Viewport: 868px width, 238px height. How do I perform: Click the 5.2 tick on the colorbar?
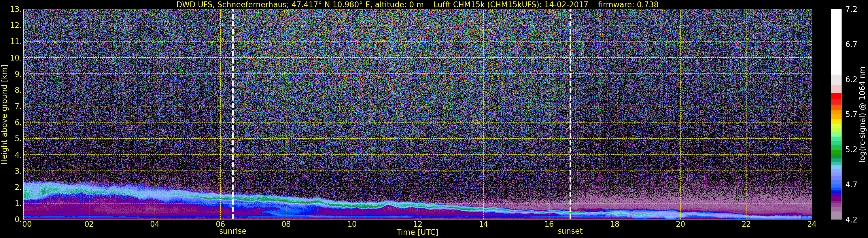point(851,149)
